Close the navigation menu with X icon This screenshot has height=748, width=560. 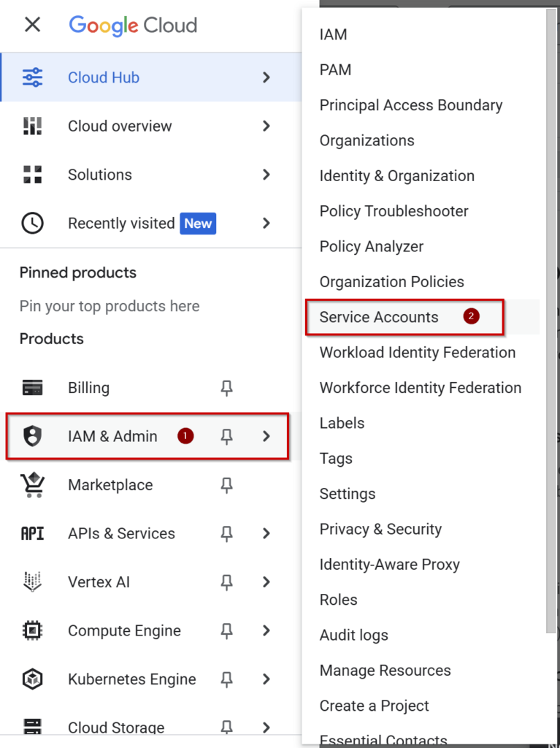pos(32,25)
